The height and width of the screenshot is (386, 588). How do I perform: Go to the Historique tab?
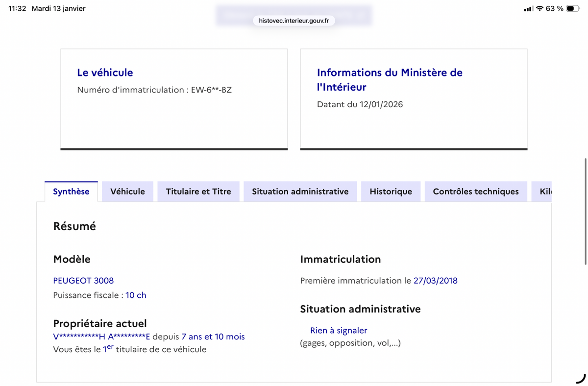pyautogui.click(x=391, y=192)
